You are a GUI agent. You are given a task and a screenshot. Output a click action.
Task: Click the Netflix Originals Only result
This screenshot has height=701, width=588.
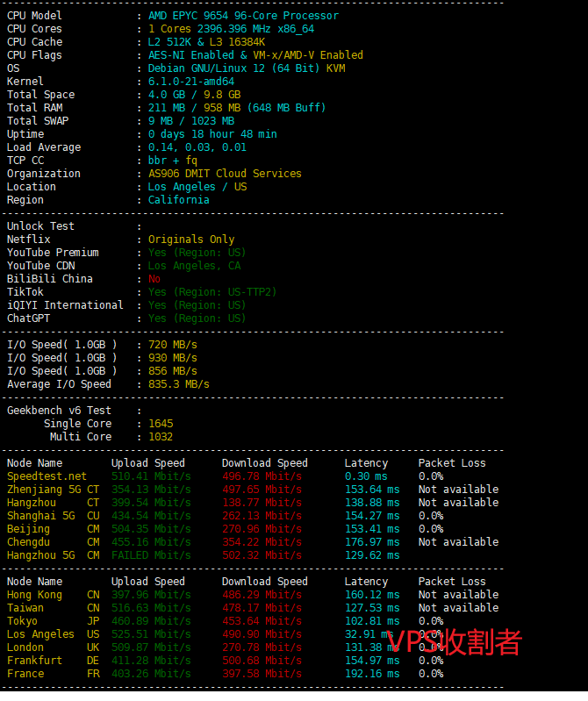pos(190,240)
